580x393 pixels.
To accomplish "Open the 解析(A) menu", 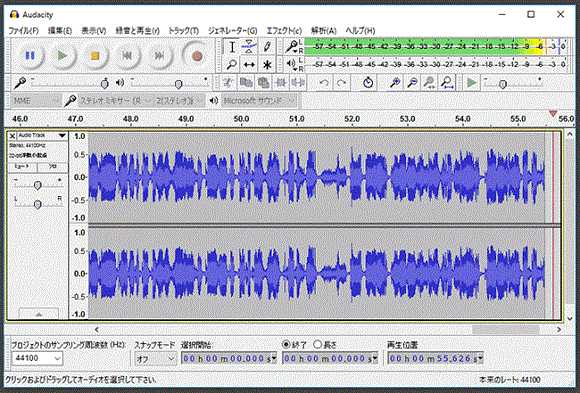I will tap(324, 31).
